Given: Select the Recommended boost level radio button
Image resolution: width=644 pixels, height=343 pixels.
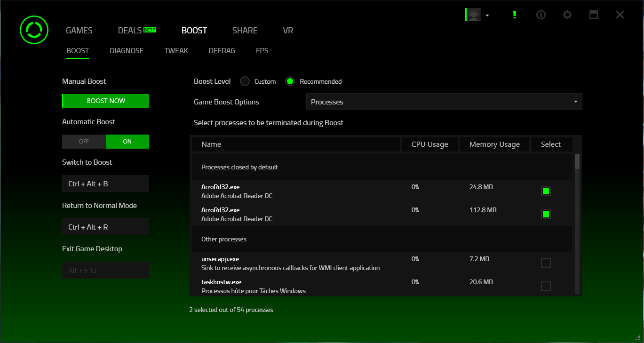Looking at the screenshot, I should [290, 81].
